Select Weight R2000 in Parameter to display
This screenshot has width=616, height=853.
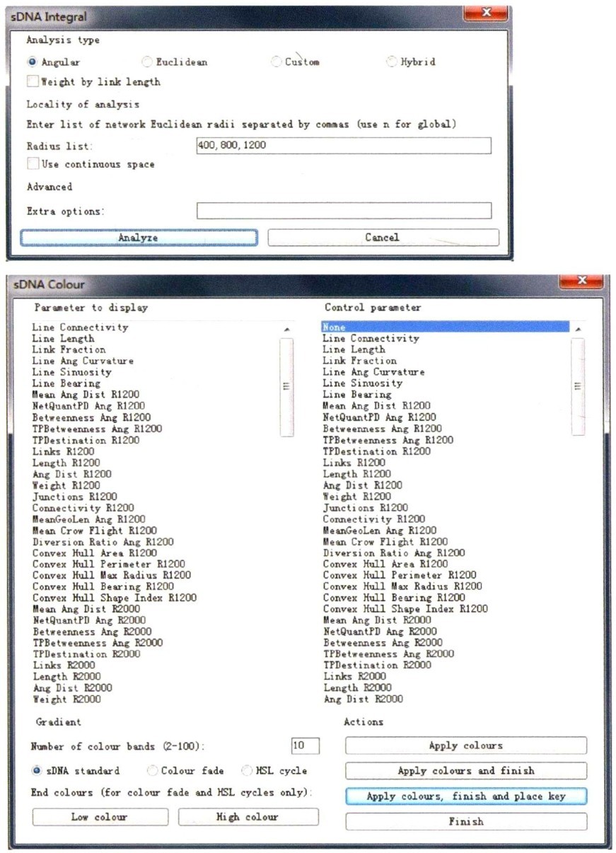66,700
